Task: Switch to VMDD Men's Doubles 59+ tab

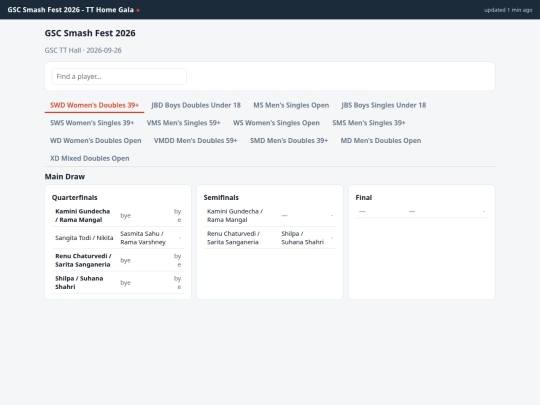Action: click(x=196, y=141)
